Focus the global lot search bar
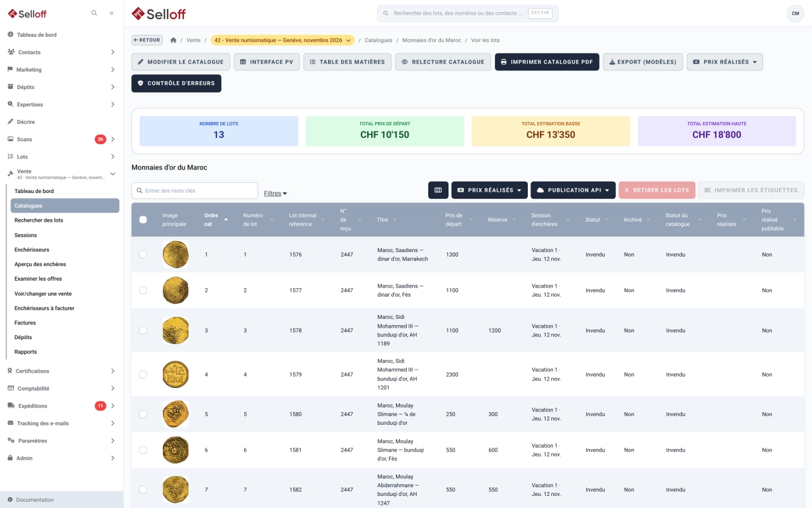The height and width of the screenshot is (508, 812). coord(468,13)
